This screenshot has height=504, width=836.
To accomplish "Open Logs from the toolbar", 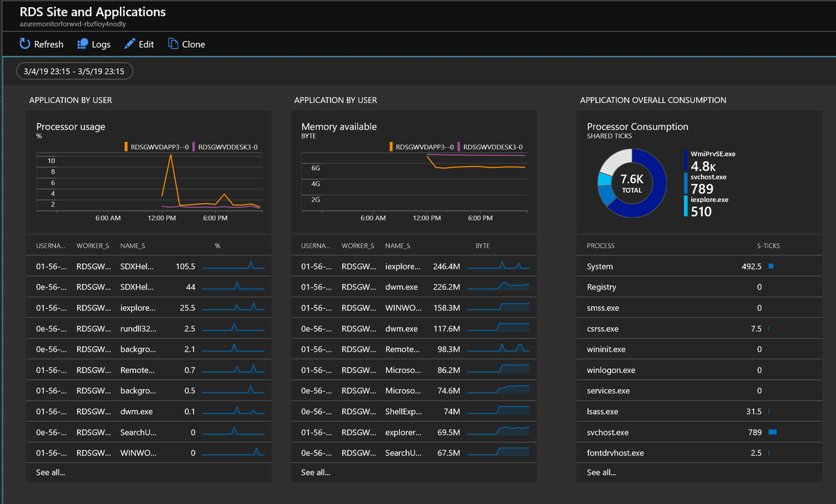I will [x=93, y=44].
